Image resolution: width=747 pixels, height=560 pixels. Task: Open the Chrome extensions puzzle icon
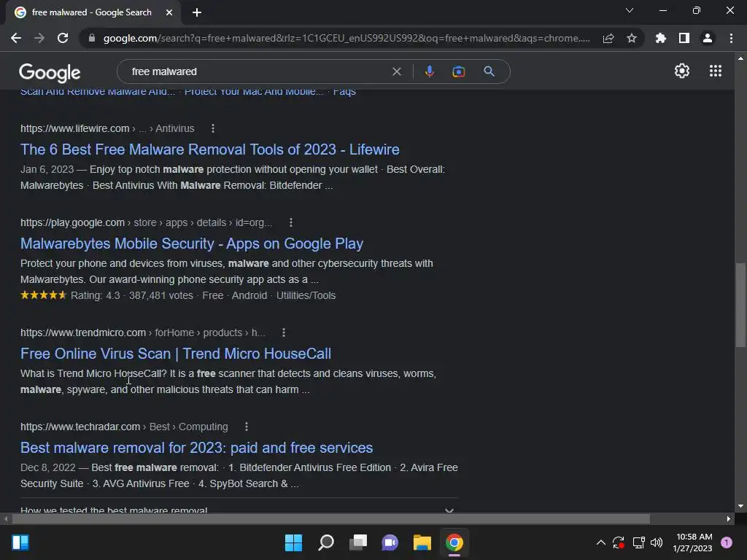pos(660,38)
